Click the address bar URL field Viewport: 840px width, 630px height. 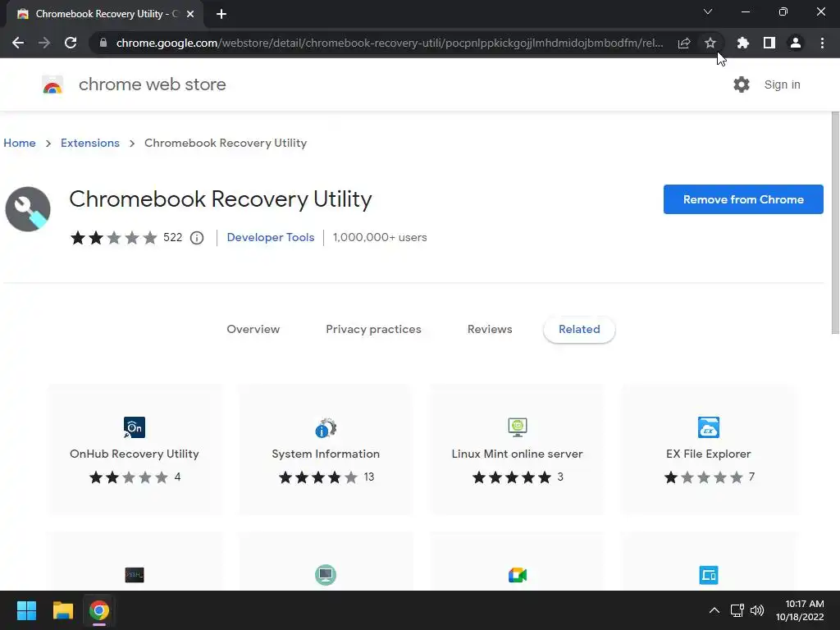pos(390,43)
